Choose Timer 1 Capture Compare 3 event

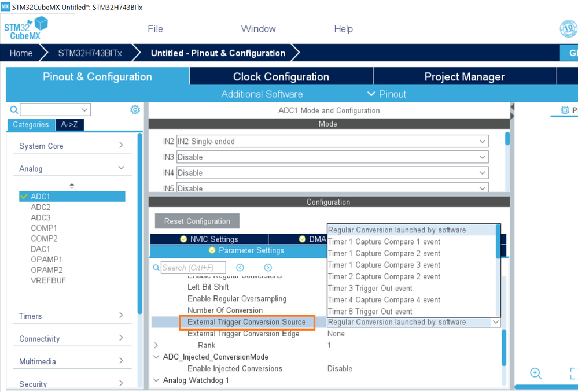pos(412,265)
